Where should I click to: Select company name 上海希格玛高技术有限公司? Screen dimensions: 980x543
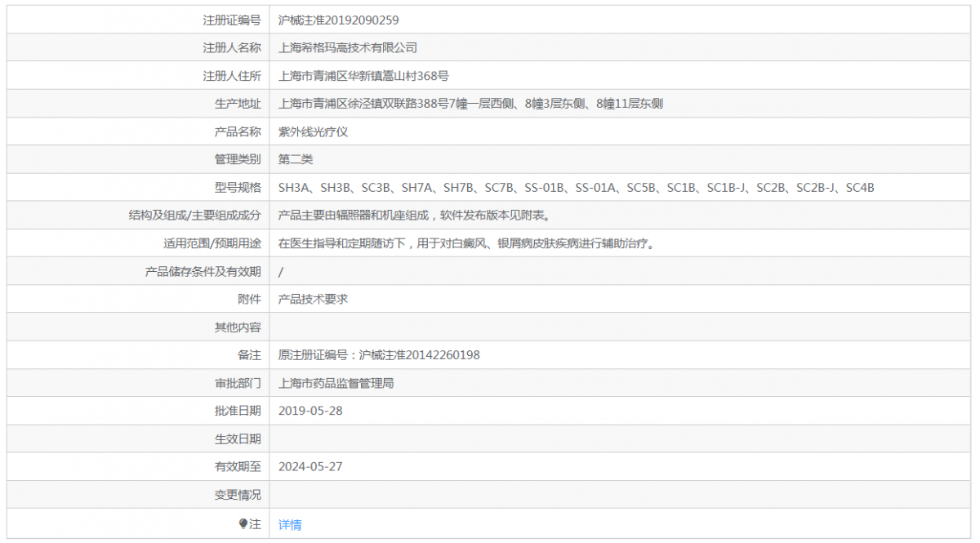(x=348, y=48)
